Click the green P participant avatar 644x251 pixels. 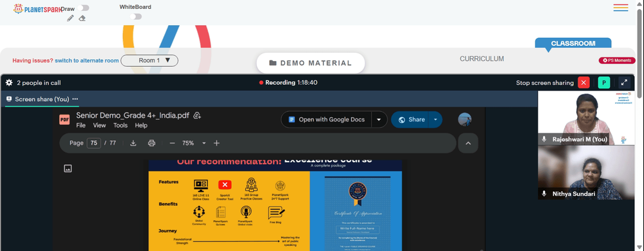point(604,83)
